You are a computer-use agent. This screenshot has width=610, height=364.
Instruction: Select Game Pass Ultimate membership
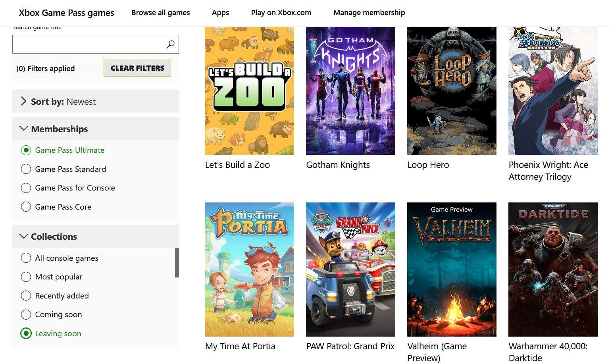click(x=26, y=150)
